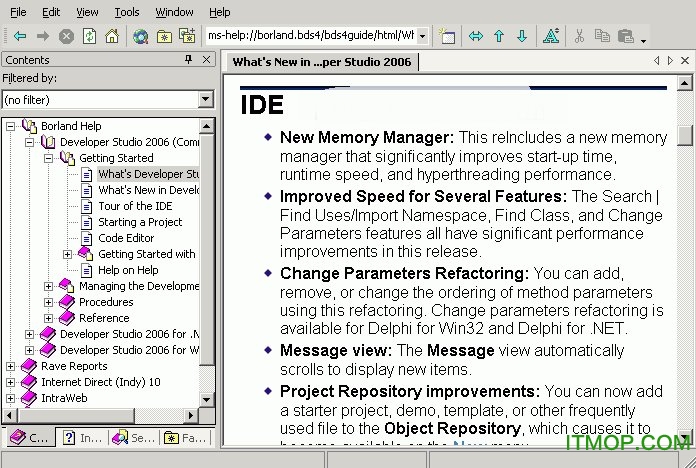Sync contents with the double arrow icon
This screenshot has width=696, height=468.
476,36
